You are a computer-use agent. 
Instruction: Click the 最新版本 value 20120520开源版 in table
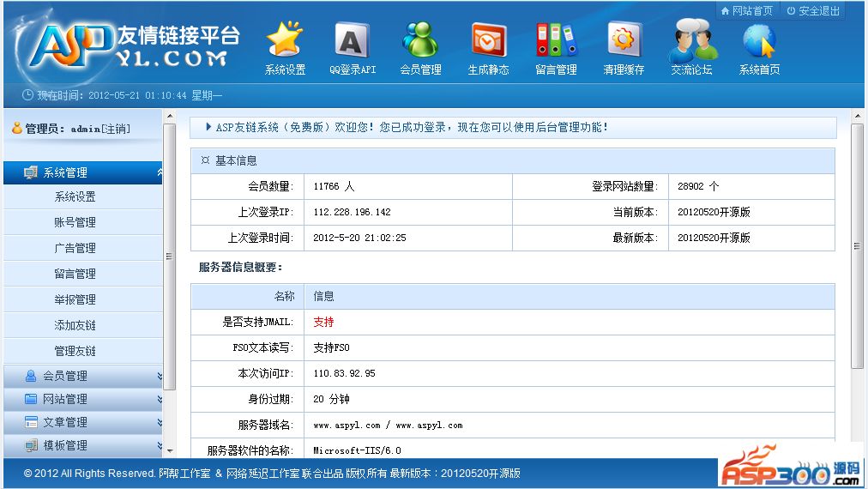714,238
